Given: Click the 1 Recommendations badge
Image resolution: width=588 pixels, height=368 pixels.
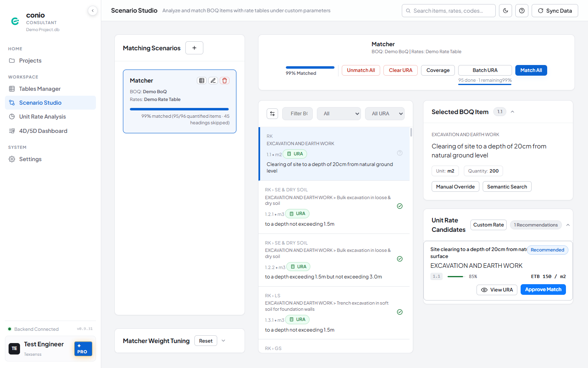Looking at the screenshot, I should pos(536,225).
